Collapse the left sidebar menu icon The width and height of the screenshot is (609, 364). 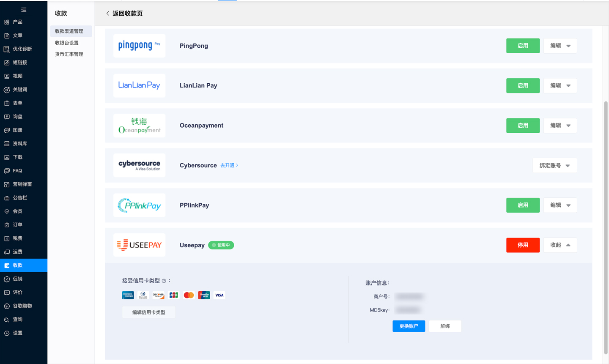[x=24, y=10]
